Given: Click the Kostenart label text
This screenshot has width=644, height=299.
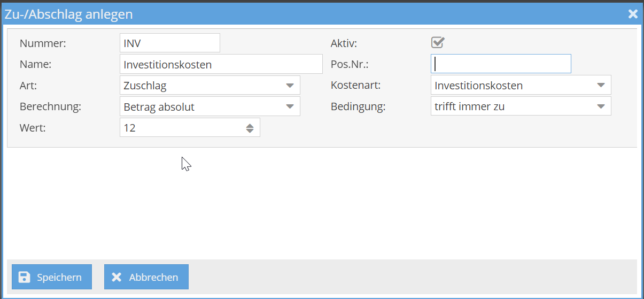Looking at the screenshot, I should (x=355, y=86).
